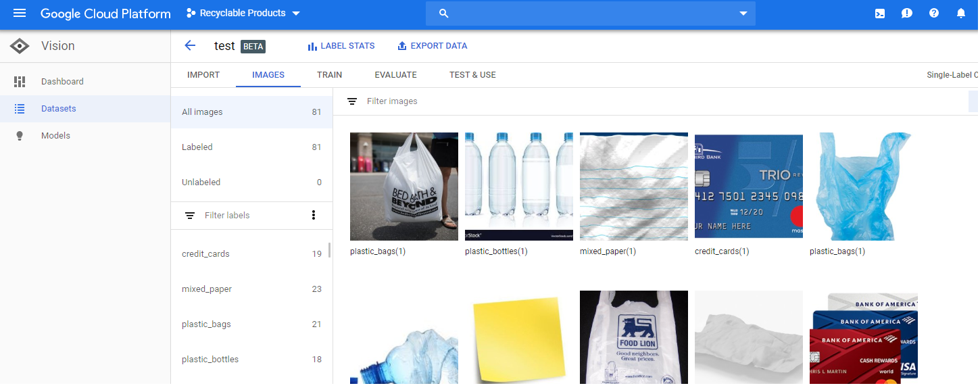Open the Bed Bath & Beyond bag thumbnail
This screenshot has width=980, height=392.
[404, 187]
